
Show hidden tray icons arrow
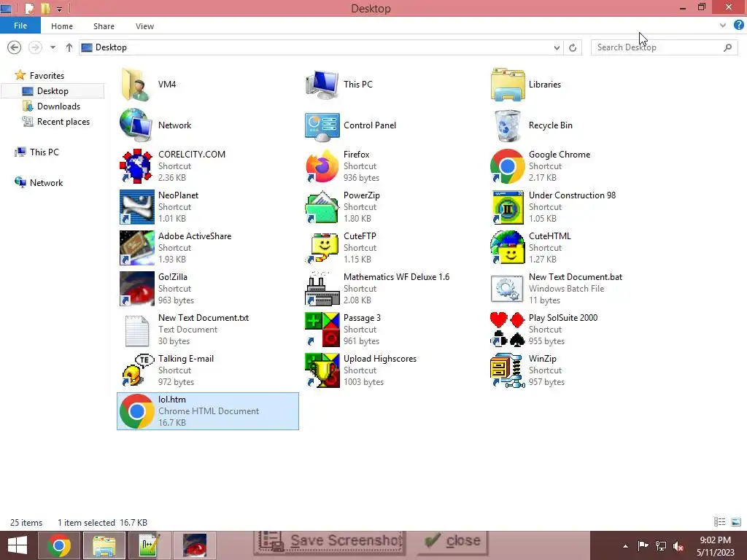(x=625, y=546)
